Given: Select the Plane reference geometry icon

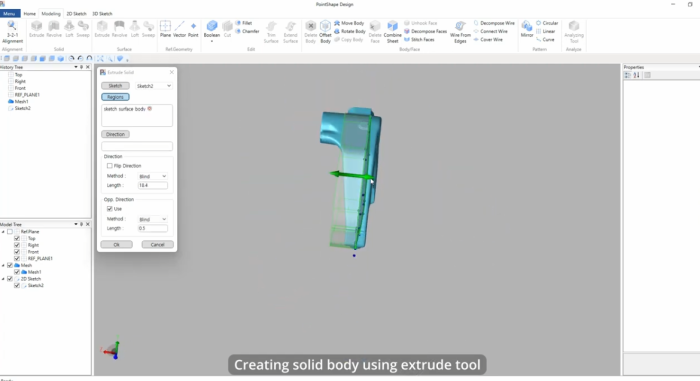Looking at the screenshot, I should point(165,29).
